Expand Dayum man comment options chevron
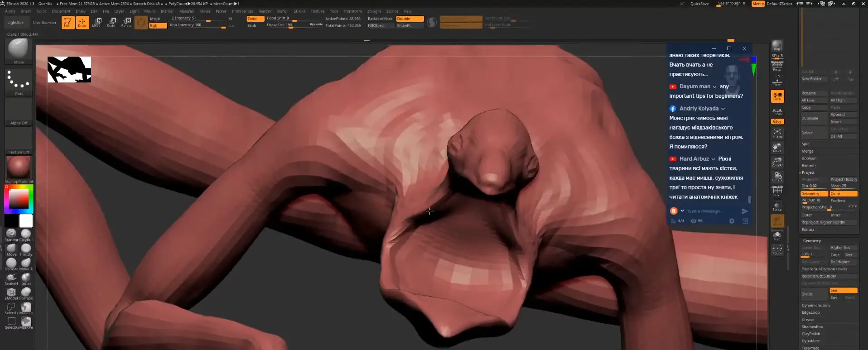This screenshot has width=868, height=350. [x=714, y=86]
